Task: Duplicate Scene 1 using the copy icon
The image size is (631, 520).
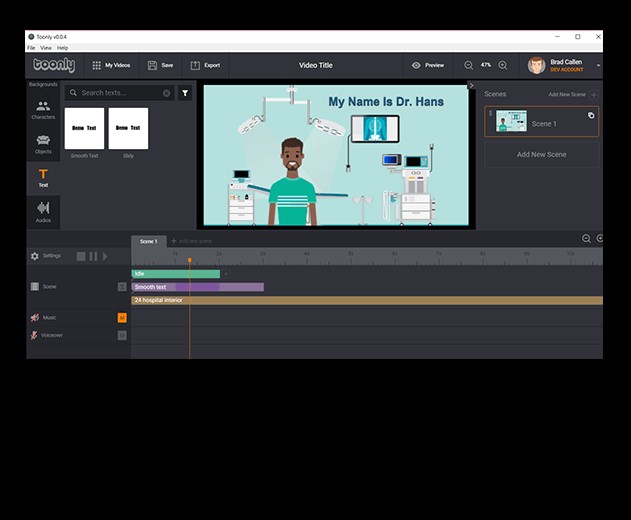Action: (x=590, y=116)
